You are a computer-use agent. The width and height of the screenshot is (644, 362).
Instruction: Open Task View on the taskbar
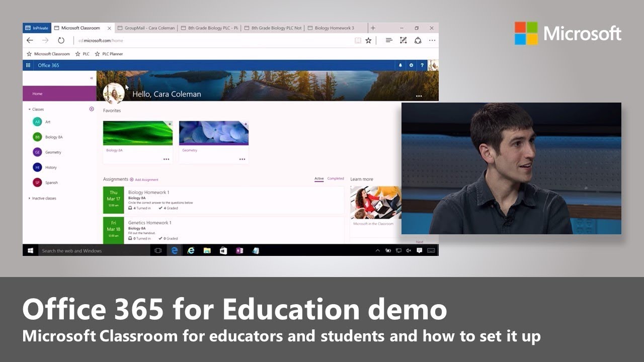[x=158, y=250]
